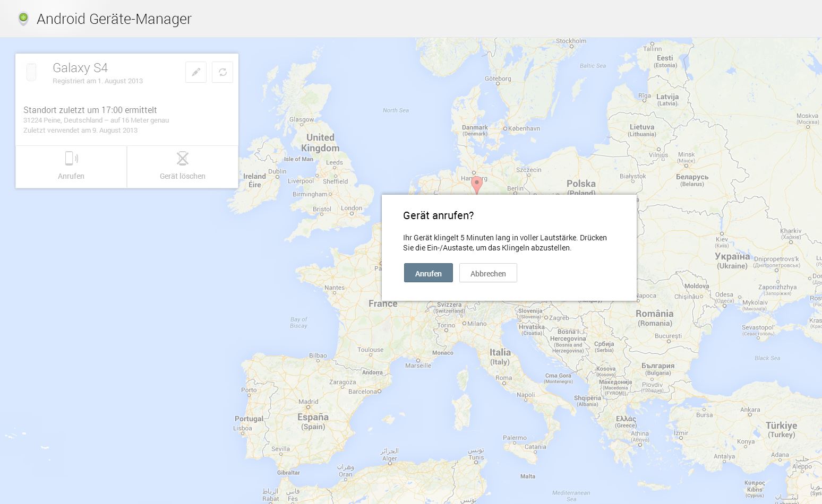The height and width of the screenshot is (504, 822).
Task: Click the France map label
Action: [x=383, y=303]
